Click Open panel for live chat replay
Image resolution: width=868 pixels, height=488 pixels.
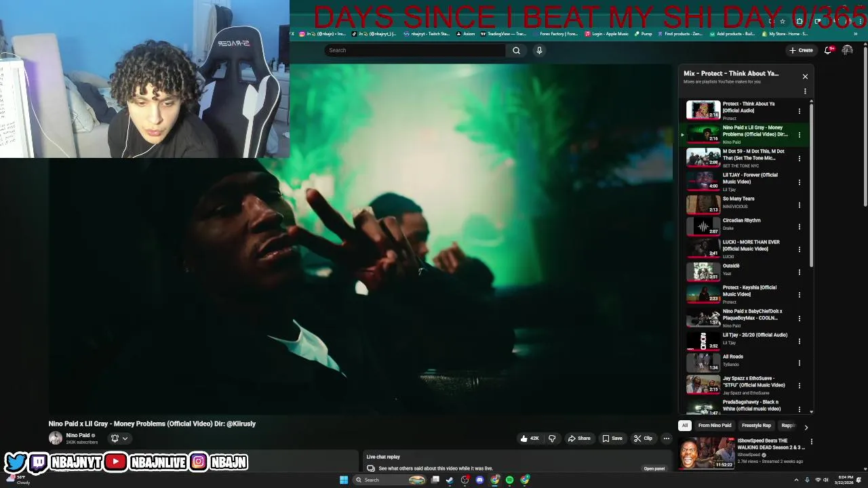[x=654, y=468]
